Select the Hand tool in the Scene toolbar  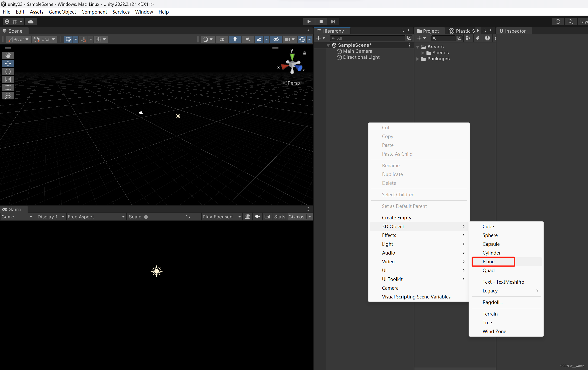point(8,55)
